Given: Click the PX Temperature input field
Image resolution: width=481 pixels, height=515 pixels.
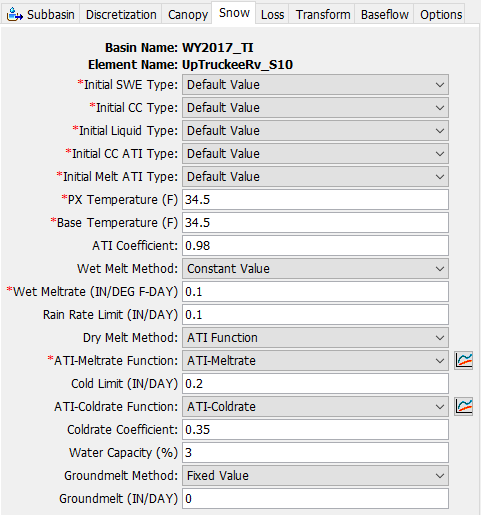Looking at the screenshot, I should [x=315, y=200].
